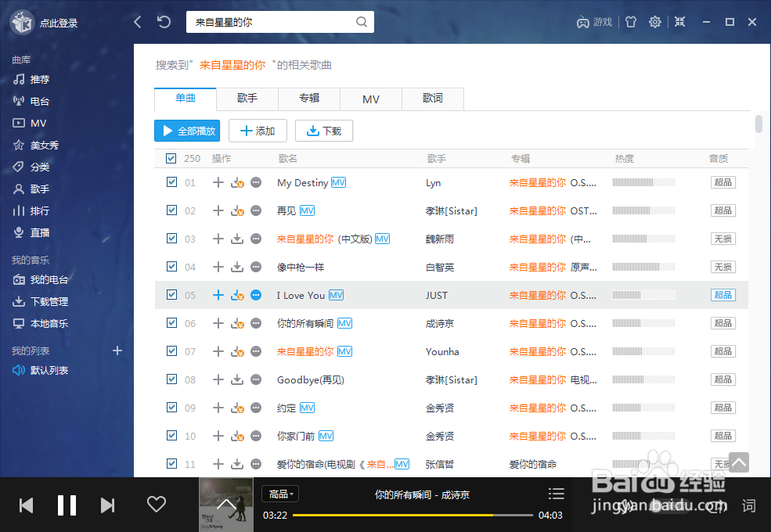
Task: Switch to the 歌手 tab
Action: tap(247, 99)
